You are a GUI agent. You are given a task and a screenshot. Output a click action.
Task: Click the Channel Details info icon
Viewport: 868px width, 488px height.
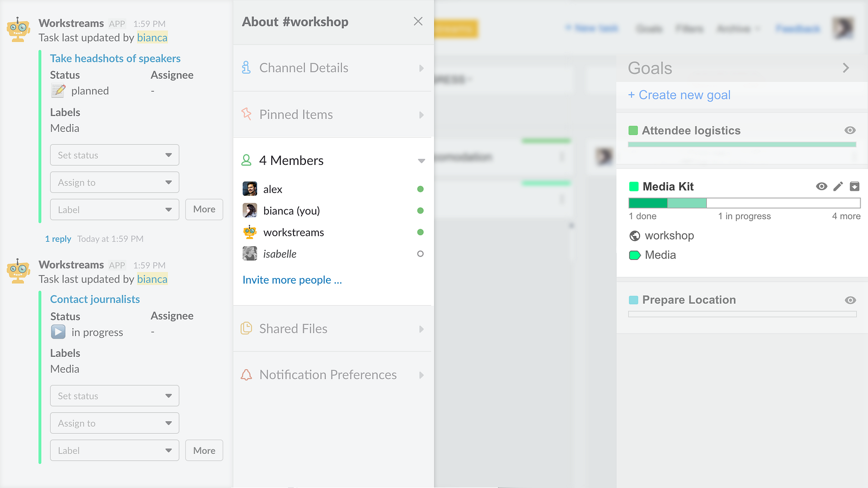coord(246,68)
